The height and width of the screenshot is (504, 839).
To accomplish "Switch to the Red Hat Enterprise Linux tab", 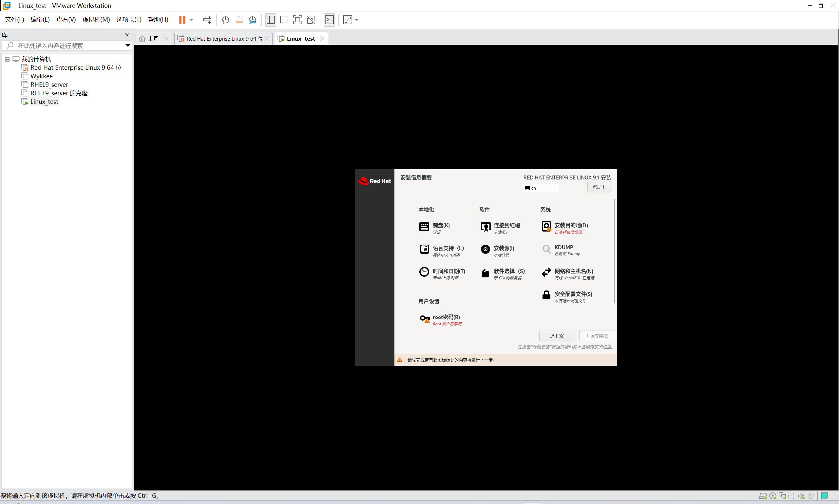I will click(x=223, y=39).
